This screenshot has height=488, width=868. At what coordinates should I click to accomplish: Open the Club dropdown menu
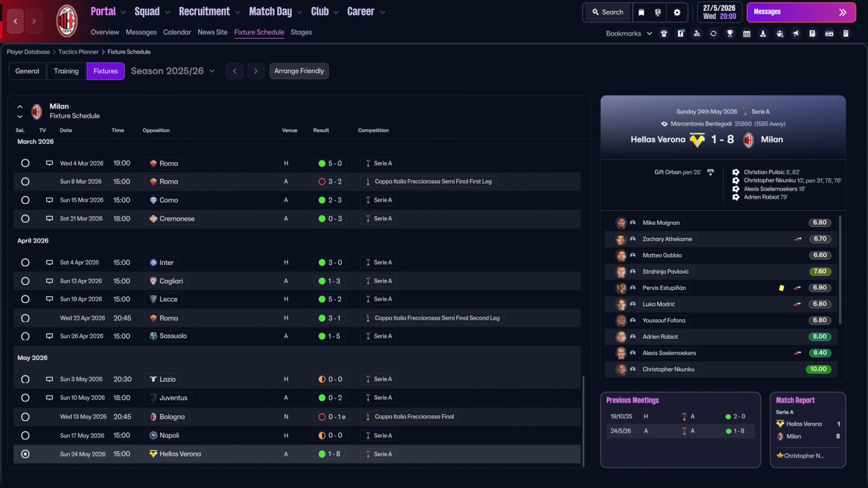coord(325,12)
